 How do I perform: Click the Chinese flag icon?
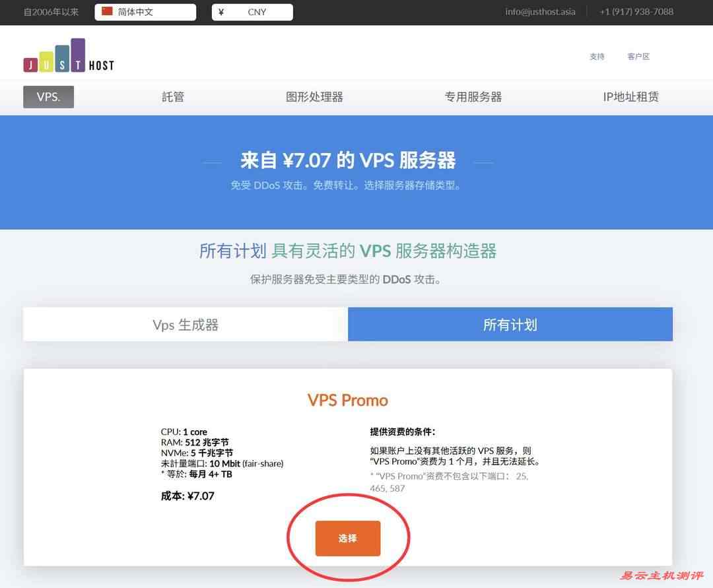pyautogui.click(x=107, y=12)
